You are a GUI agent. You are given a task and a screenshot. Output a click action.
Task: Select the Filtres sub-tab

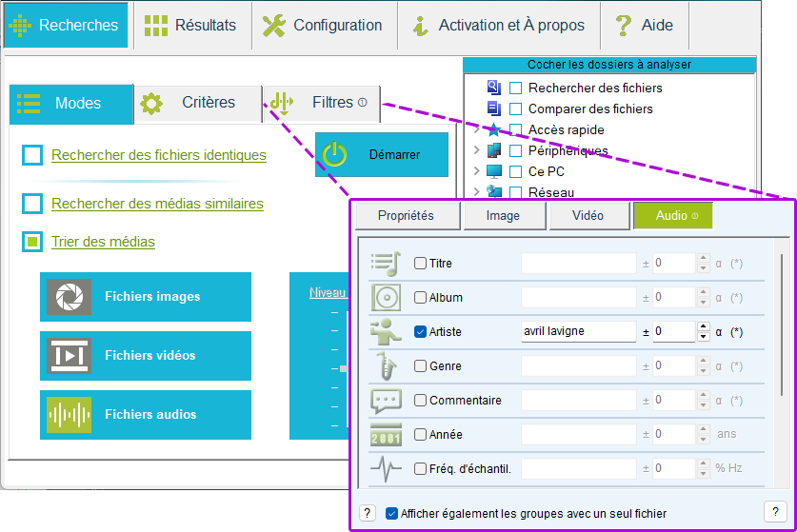[322, 103]
